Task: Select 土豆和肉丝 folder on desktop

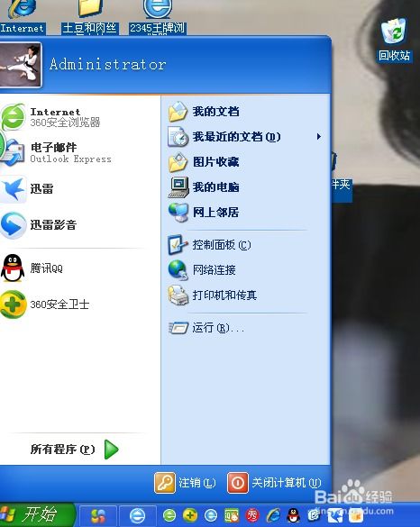Action: click(x=90, y=17)
